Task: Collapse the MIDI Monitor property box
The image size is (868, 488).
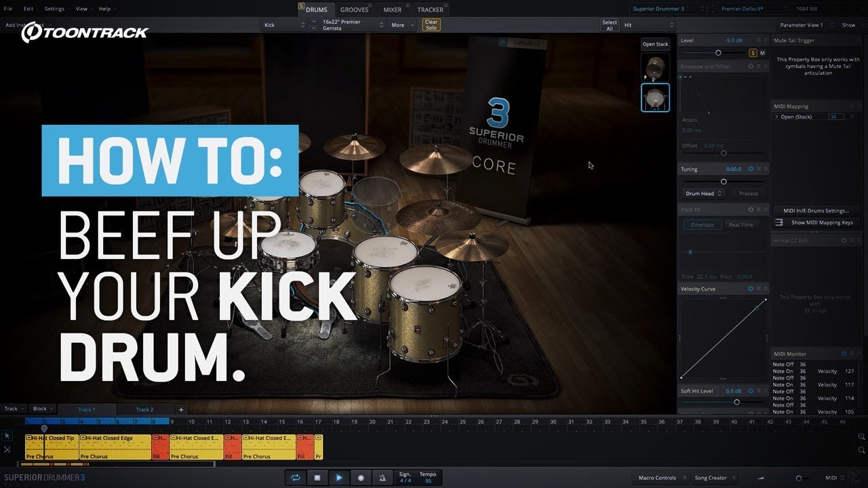Action: 859,354
